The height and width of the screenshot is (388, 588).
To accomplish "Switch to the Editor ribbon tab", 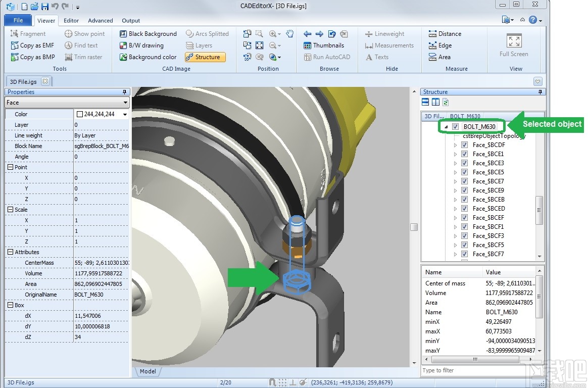I will click(x=71, y=21).
